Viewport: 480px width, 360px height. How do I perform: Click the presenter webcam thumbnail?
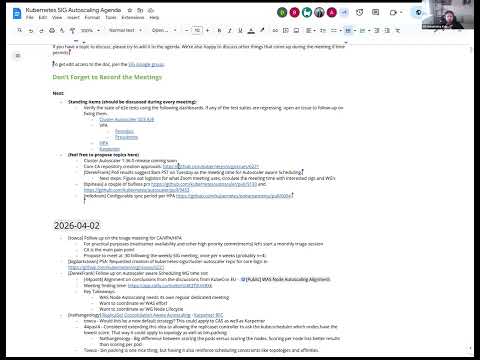coord(448,15)
